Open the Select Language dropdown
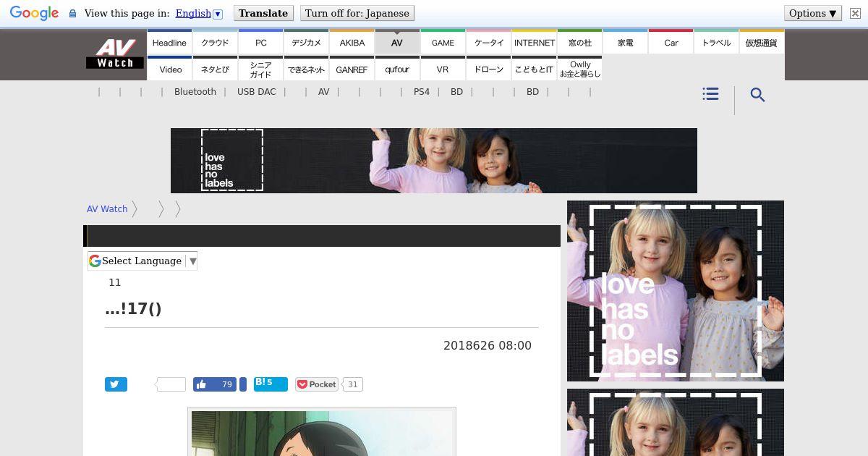This screenshot has height=456, width=868. coord(142,261)
